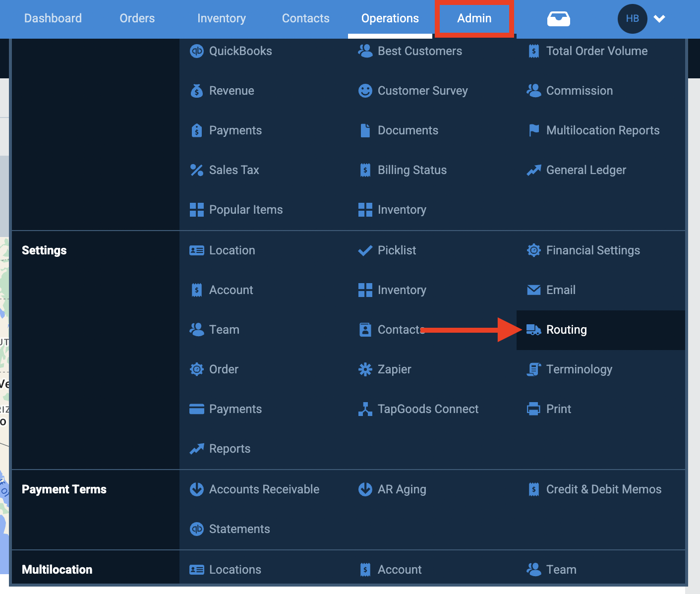The image size is (700, 594).
Task: Click the Settings section heading
Action: pos(44,250)
